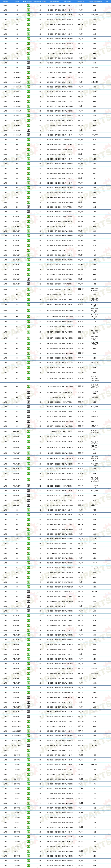Click diesel ON icon for model 100 ABP, AAT
This screenshot has height=868, width=111.
pos(28,68)
